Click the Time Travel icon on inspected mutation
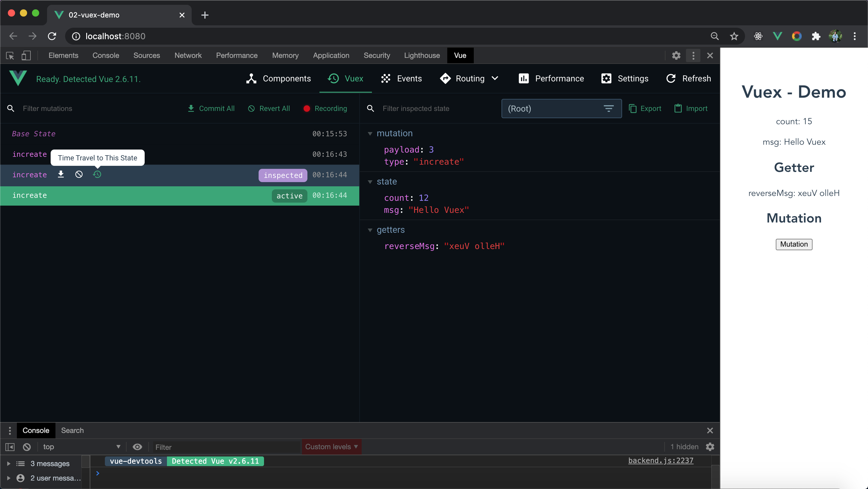The image size is (868, 489). click(97, 175)
